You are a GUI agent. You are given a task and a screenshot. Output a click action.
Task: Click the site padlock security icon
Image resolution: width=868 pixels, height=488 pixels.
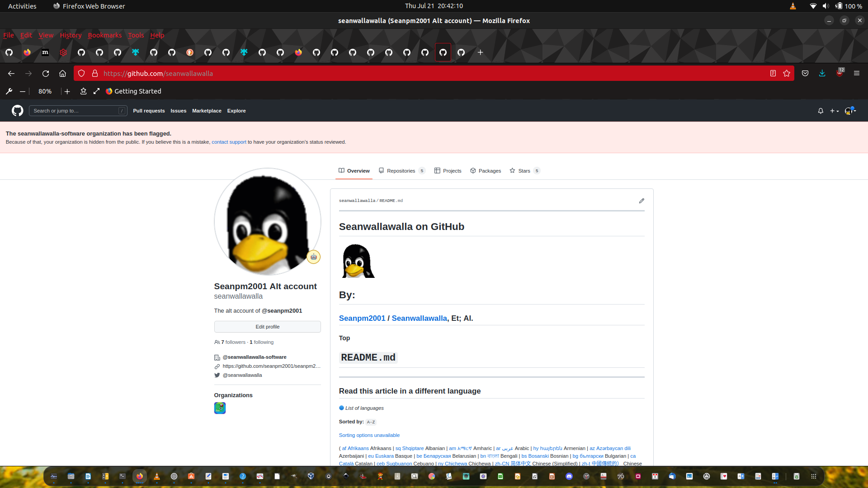click(x=95, y=73)
